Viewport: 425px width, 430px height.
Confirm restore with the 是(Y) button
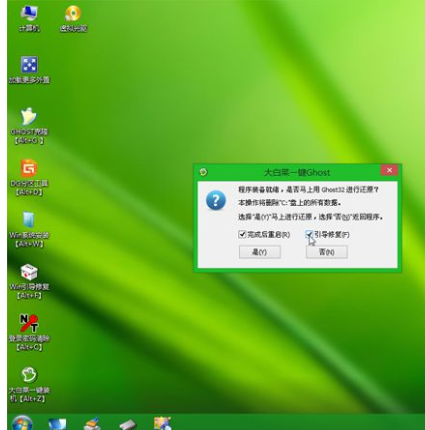(260, 252)
